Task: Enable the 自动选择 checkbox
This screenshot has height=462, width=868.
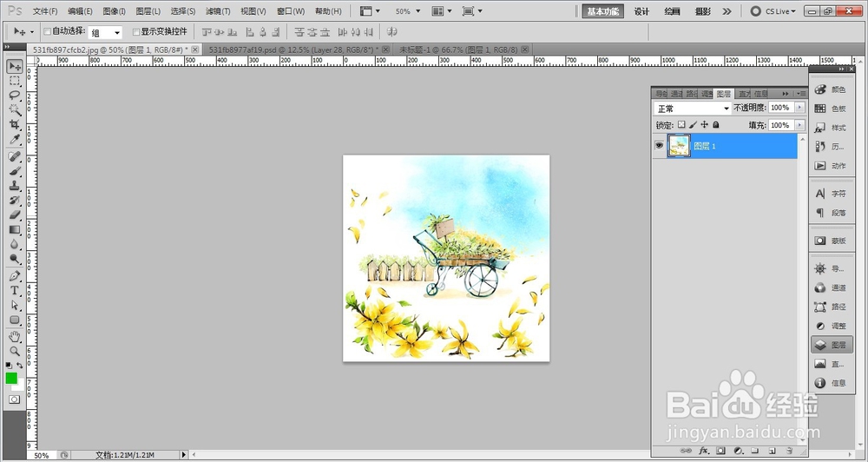Action: pos(47,31)
